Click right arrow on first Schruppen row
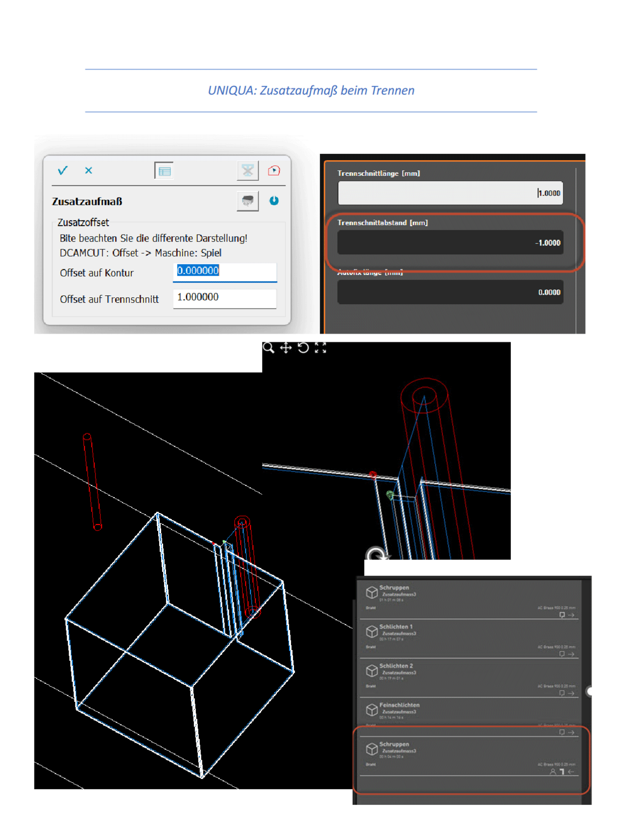This screenshot has height=840, width=627. pos(571,615)
